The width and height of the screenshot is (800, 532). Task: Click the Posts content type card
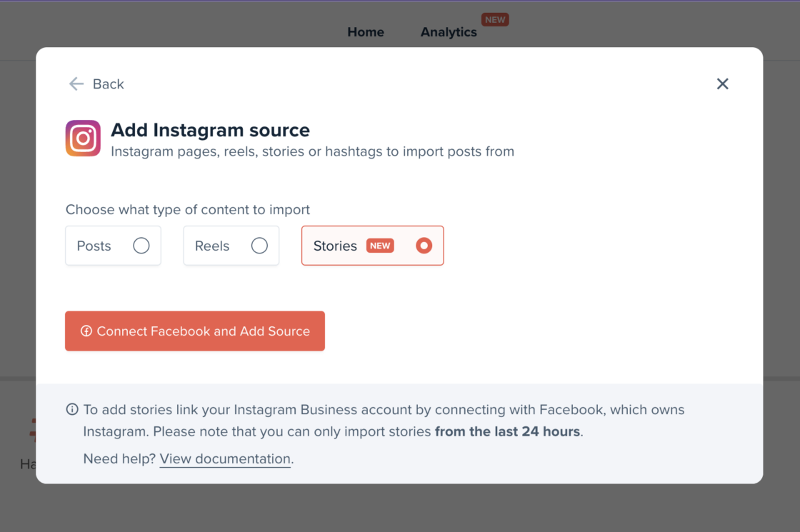pos(113,245)
